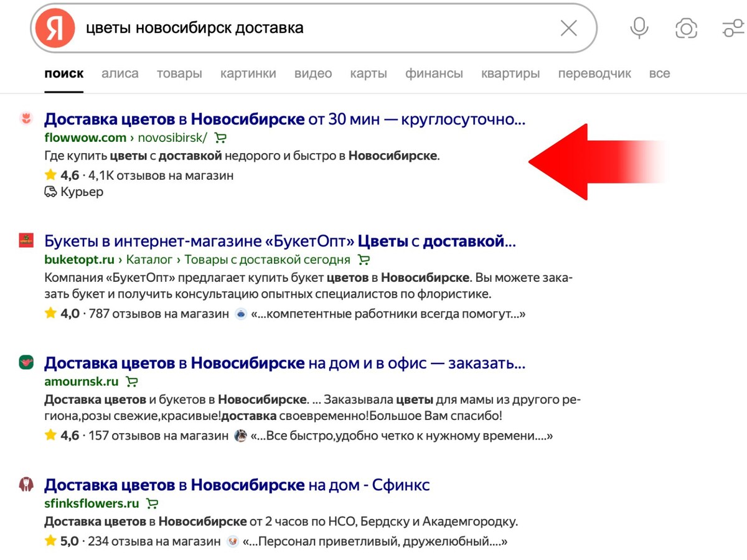Click the courier truck icon
747x560 pixels.
click(x=50, y=192)
